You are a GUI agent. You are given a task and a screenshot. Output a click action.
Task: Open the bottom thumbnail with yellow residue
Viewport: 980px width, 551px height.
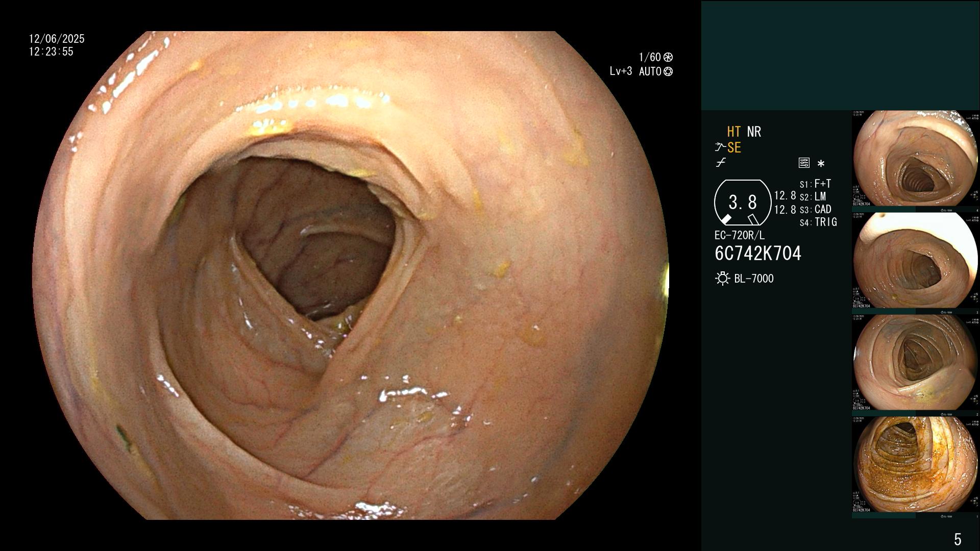pyautogui.click(x=915, y=465)
